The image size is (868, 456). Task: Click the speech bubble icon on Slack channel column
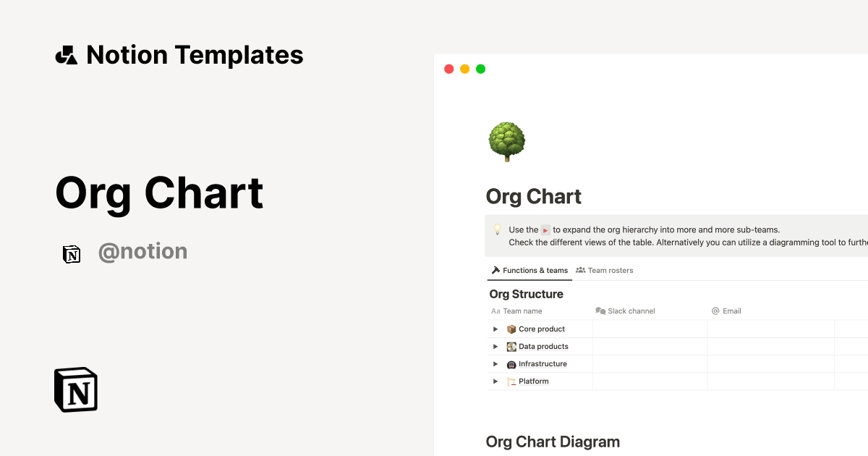point(600,311)
